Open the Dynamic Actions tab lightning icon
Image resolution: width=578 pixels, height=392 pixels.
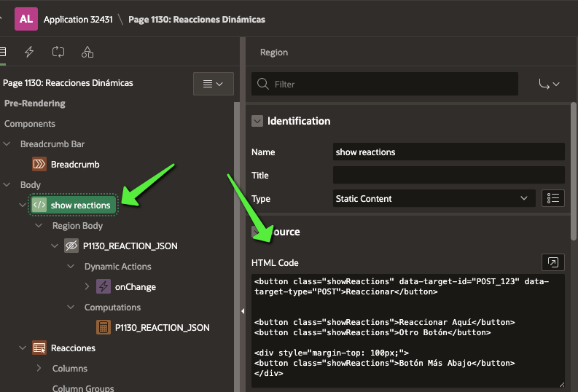point(29,52)
